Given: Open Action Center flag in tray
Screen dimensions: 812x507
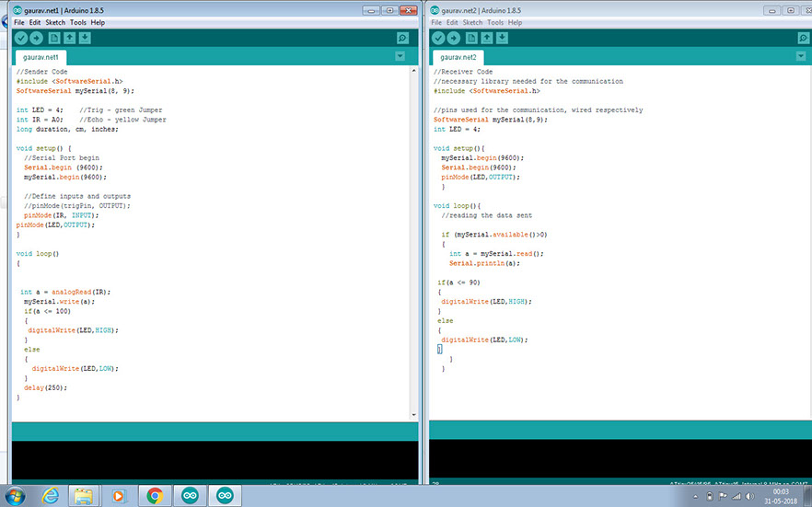Looking at the screenshot, I should (723, 497).
